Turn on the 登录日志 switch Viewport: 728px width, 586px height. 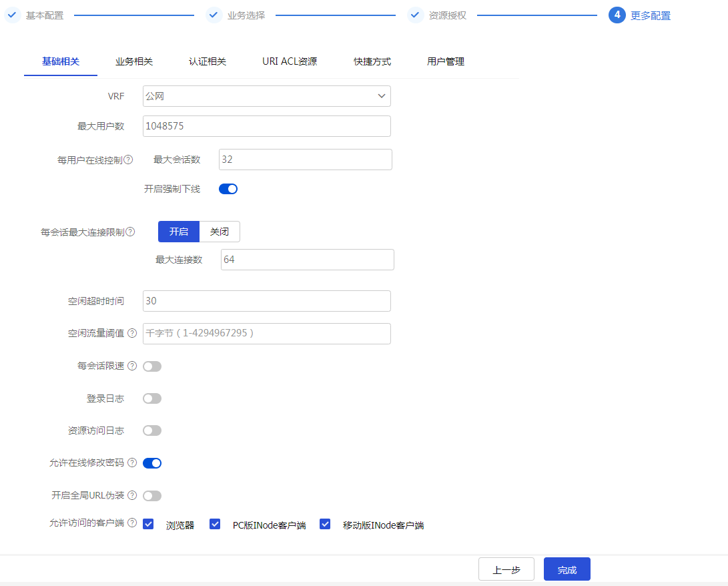(x=152, y=398)
